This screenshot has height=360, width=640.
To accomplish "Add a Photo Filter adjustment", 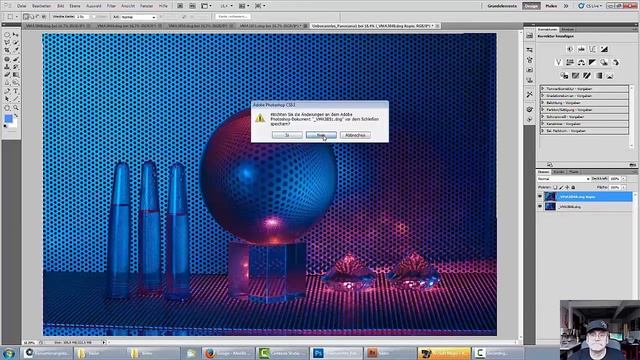I will (x=604, y=62).
